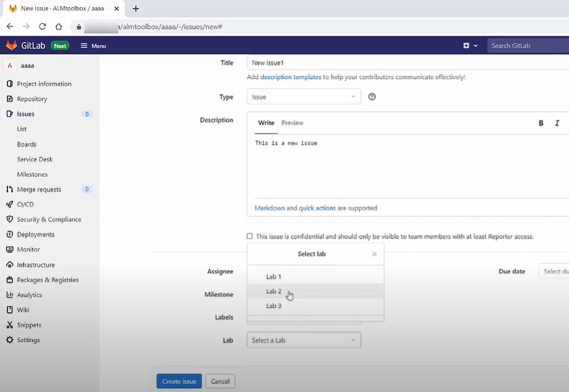This screenshot has height=392, width=569.
Task: Open the Menu in the top bar
Action: (93, 45)
